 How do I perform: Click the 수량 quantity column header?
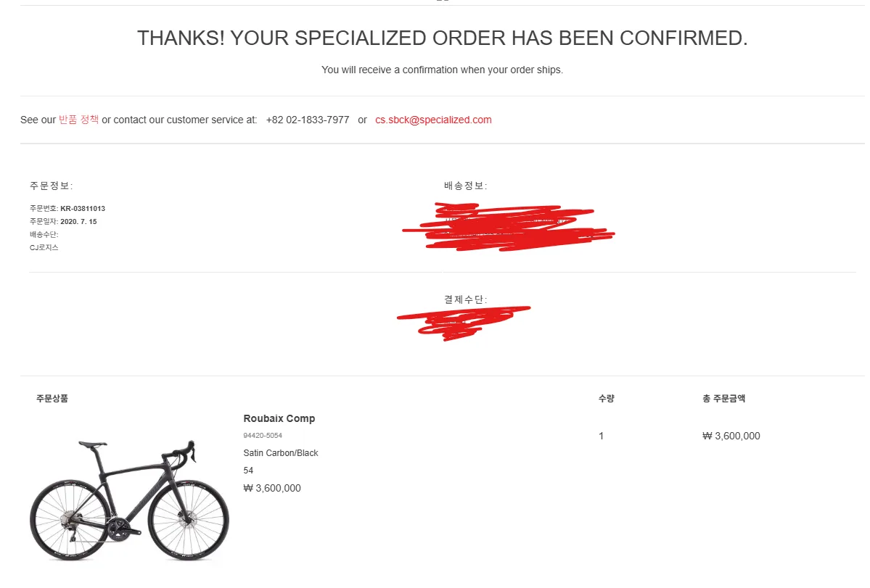(x=607, y=399)
